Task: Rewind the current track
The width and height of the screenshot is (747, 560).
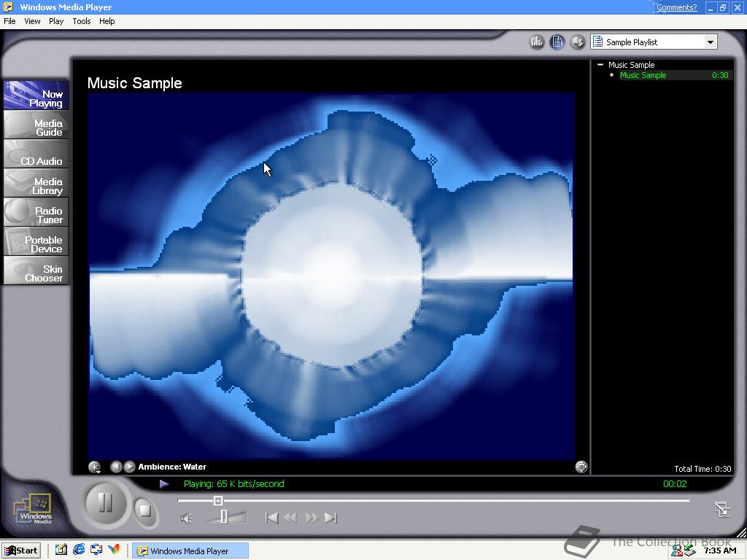Action: tap(290, 518)
